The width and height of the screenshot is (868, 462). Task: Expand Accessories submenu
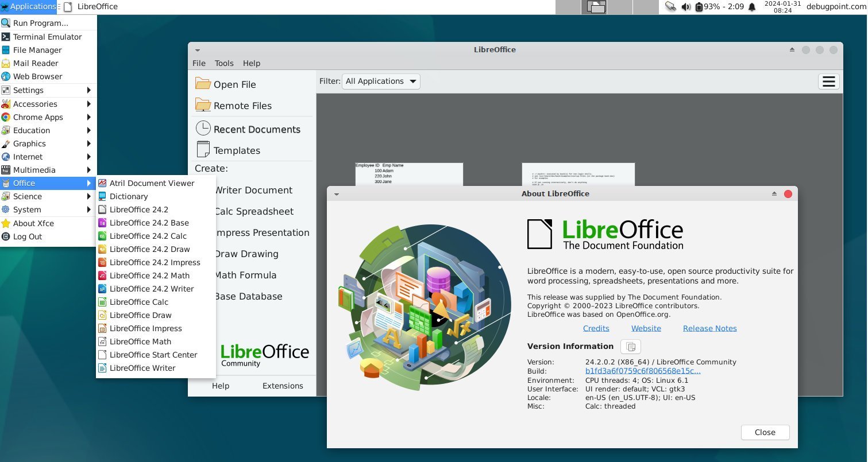(48, 104)
